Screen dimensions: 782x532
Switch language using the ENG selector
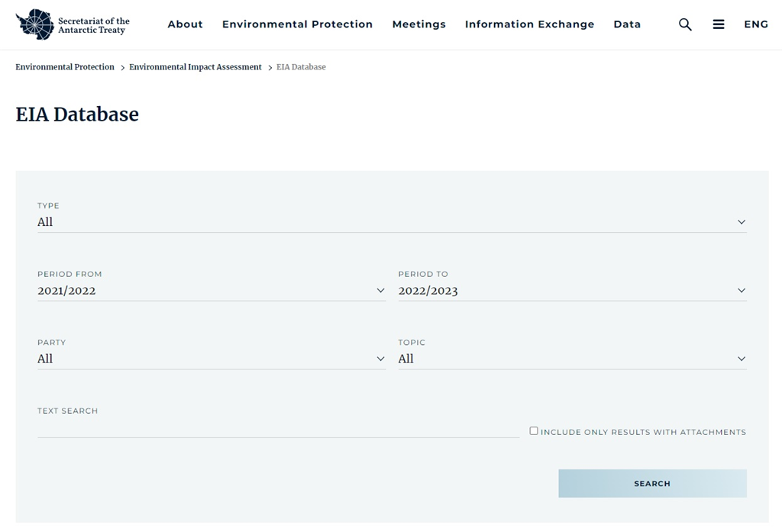point(756,24)
